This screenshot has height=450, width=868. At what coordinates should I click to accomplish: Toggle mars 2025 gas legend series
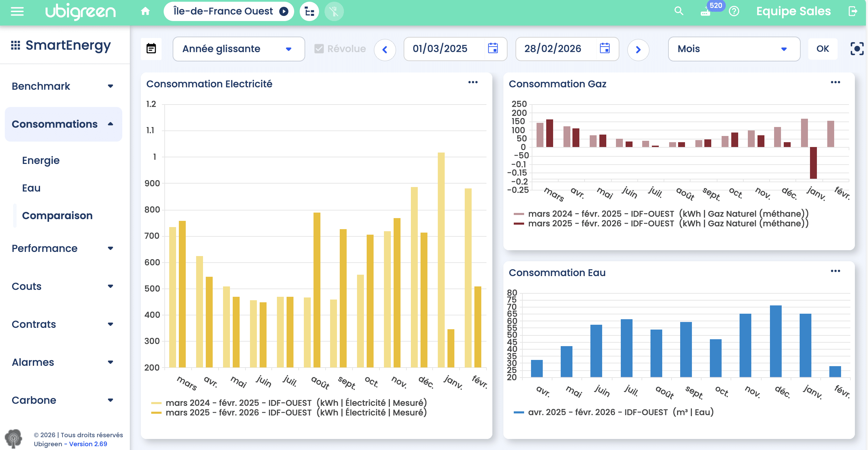[661, 224]
